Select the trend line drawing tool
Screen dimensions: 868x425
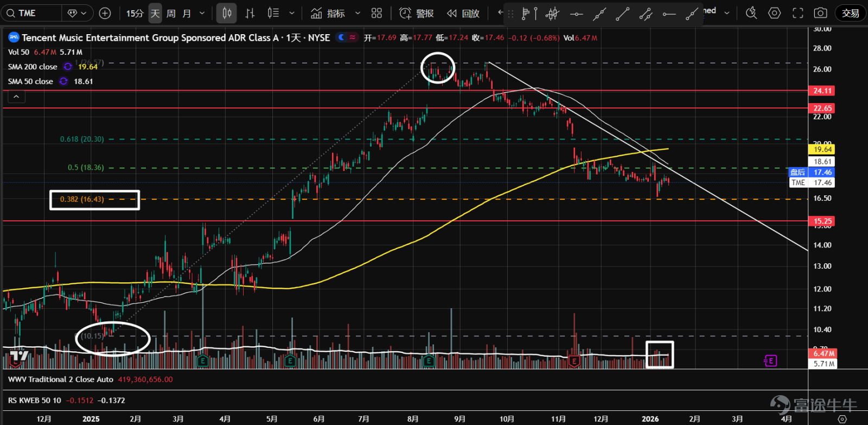[x=623, y=14]
